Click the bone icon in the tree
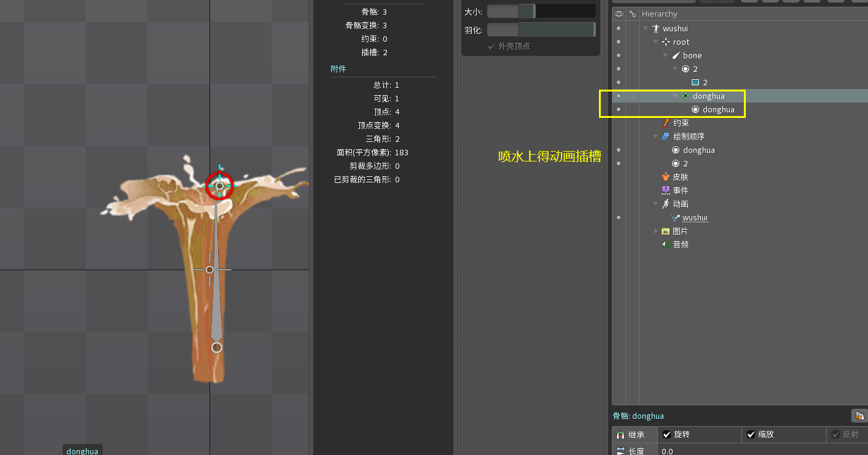Screen dimensions: 868x455 [x=676, y=56]
